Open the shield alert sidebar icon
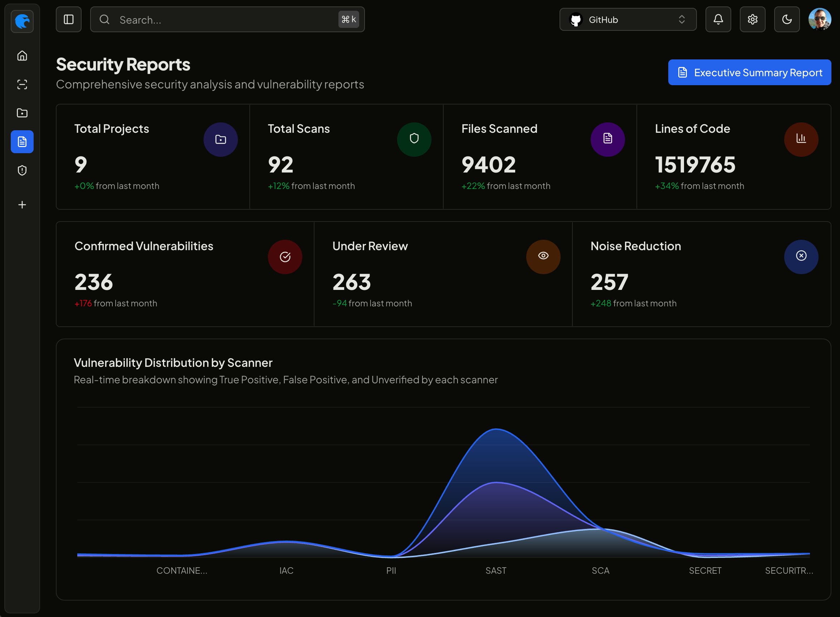840x617 pixels. tap(22, 170)
